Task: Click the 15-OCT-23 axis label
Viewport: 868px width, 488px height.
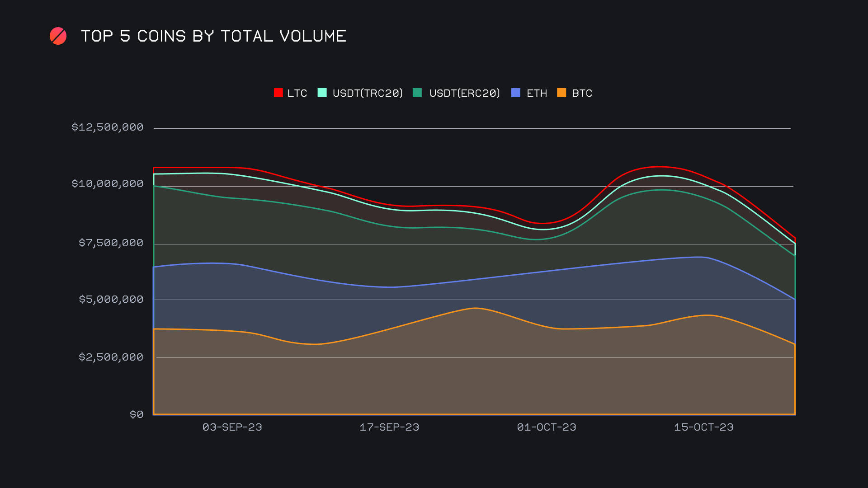Action: point(703,427)
